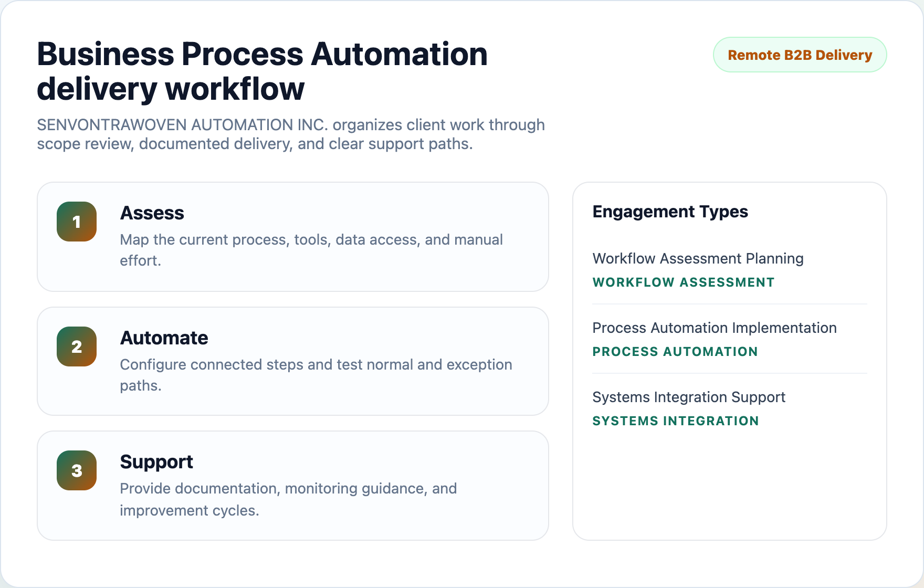The width and height of the screenshot is (924, 588).
Task: Click the Support step heading
Action: point(156,462)
